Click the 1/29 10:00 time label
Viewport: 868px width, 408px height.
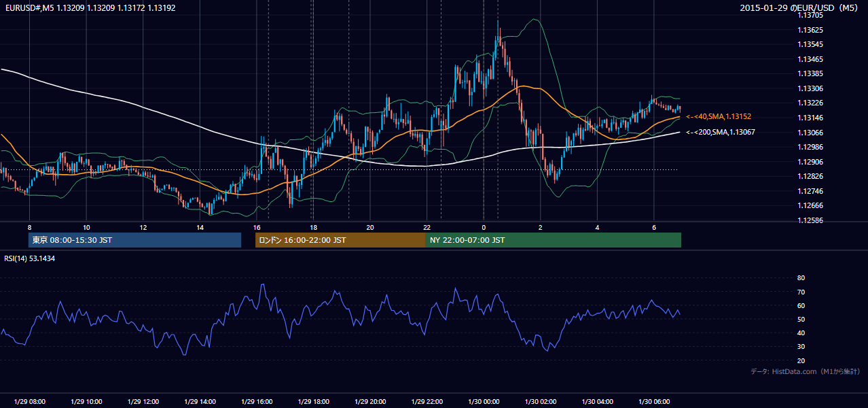pos(86,401)
